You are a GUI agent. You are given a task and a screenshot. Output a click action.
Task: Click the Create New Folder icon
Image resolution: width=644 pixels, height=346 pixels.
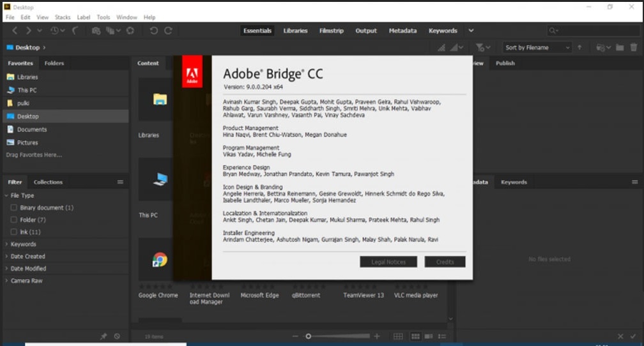click(620, 47)
